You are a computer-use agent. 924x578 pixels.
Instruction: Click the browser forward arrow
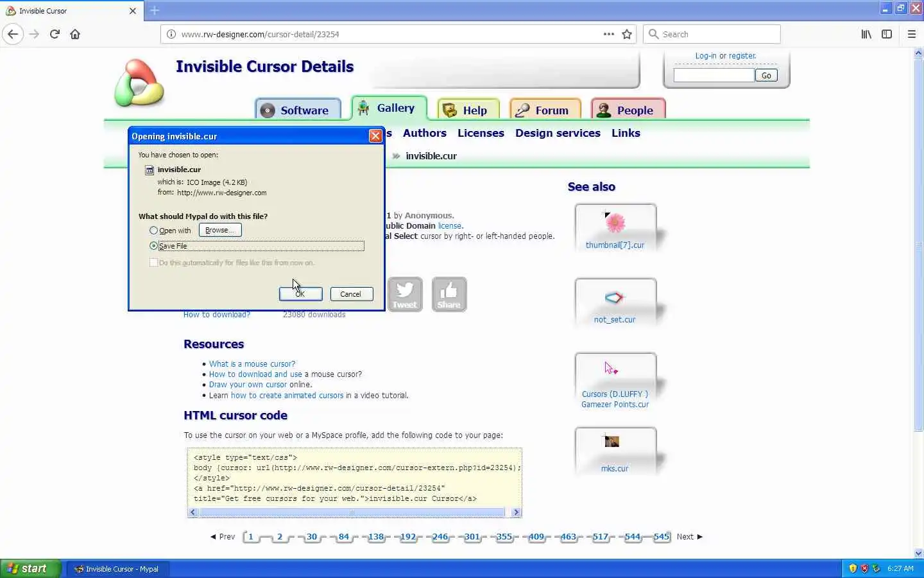tap(35, 34)
